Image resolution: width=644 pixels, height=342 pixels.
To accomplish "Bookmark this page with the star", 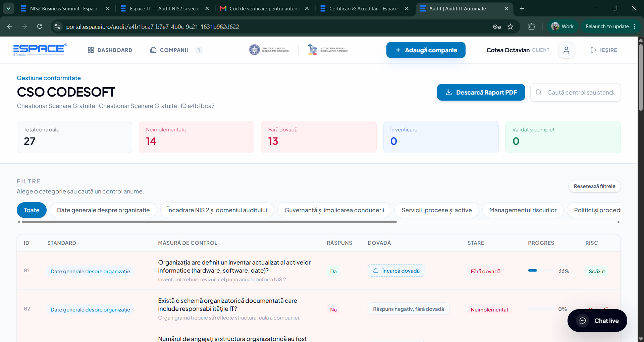I will (x=511, y=26).
